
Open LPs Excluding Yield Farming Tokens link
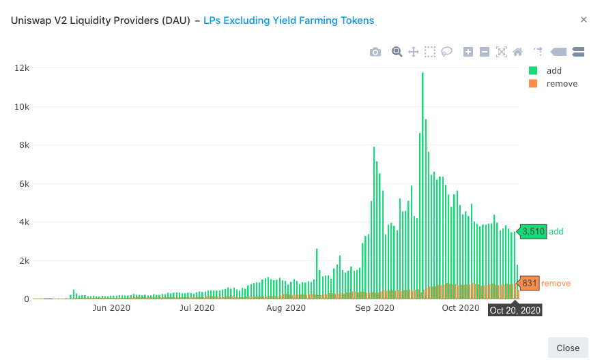click(289, 20)
